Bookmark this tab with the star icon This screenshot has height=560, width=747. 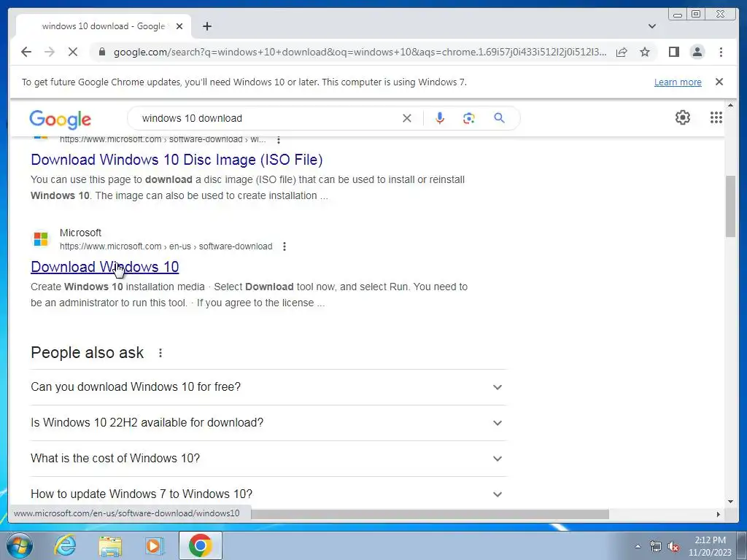click(x=645, y=52)
